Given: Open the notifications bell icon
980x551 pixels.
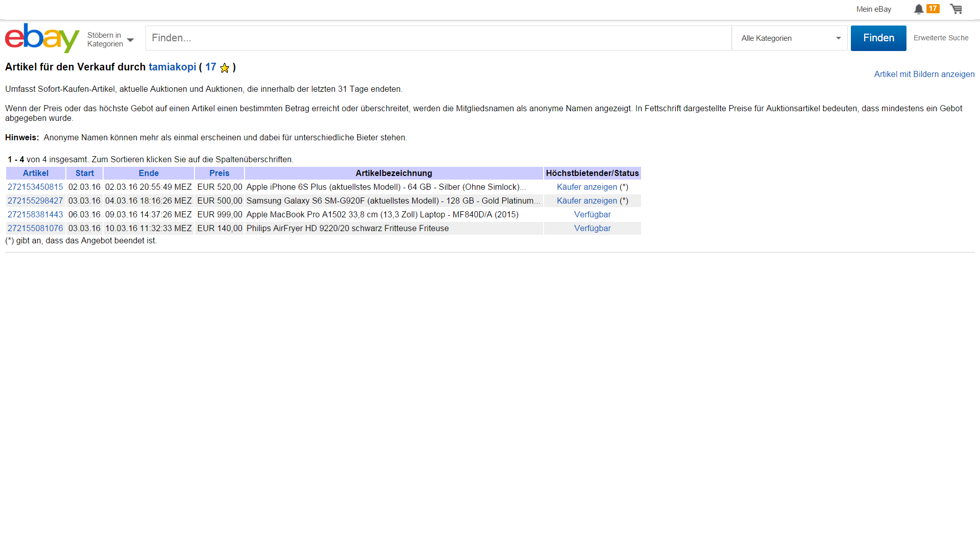Looking at the screenshot, I should click(918, 9).
